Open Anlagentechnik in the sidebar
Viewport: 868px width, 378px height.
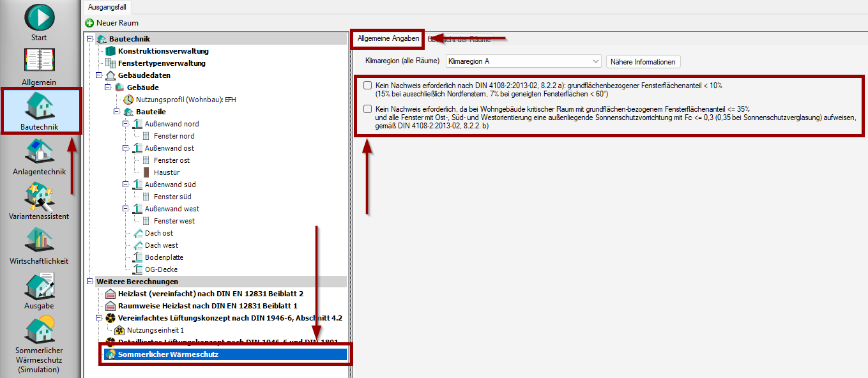pyautogui.click(x=40, y=151)
